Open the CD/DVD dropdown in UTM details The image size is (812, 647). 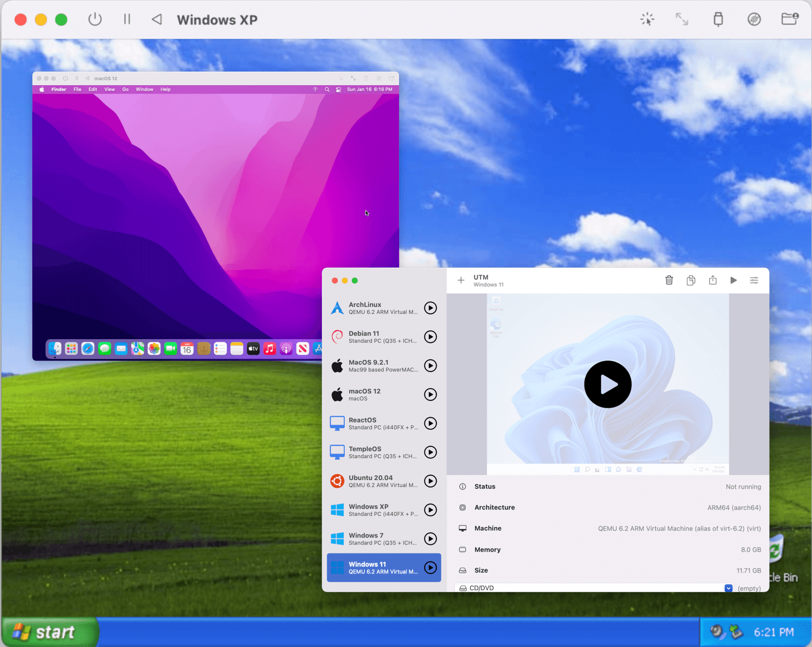click(728, 588)
